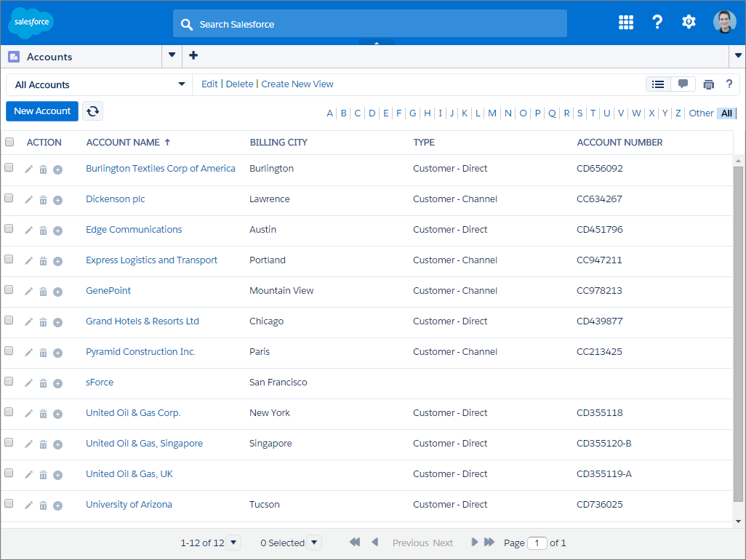Check the sForce row checkbox
Screen dimensions: 746x560
point(9,381)
